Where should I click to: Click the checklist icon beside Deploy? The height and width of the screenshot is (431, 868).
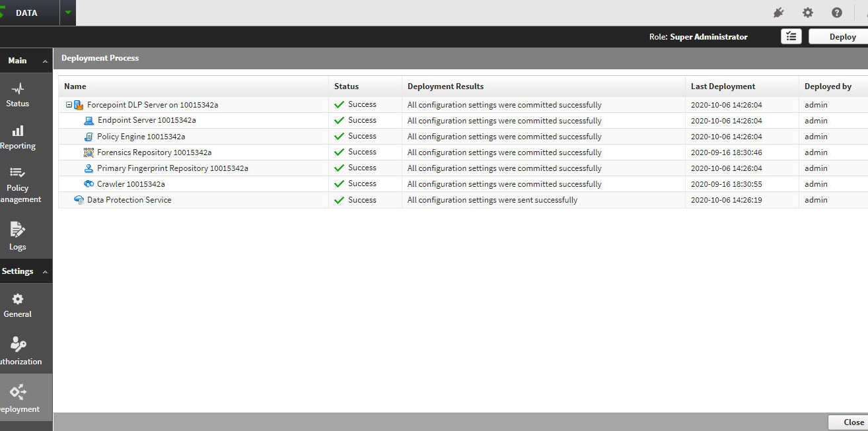click(x=791, y=37)
